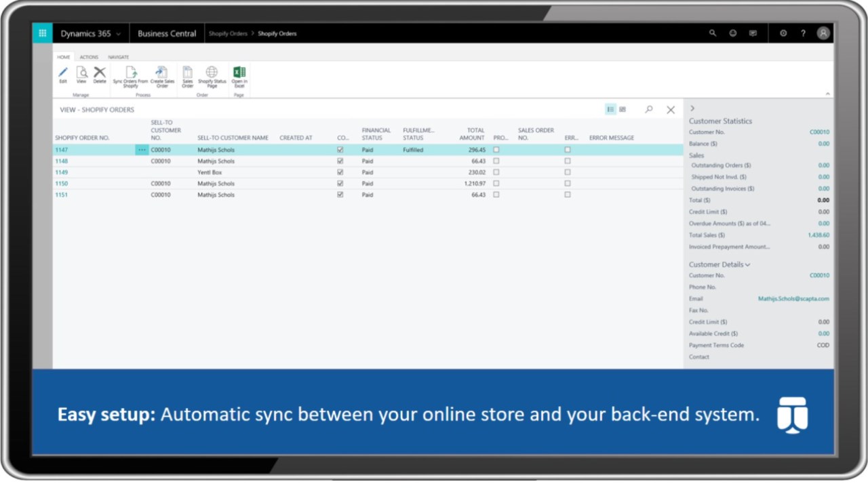The width and height of the screenshot is (868, 488).
Task: Go to Business Central home
Action: [x=167, y=33]
